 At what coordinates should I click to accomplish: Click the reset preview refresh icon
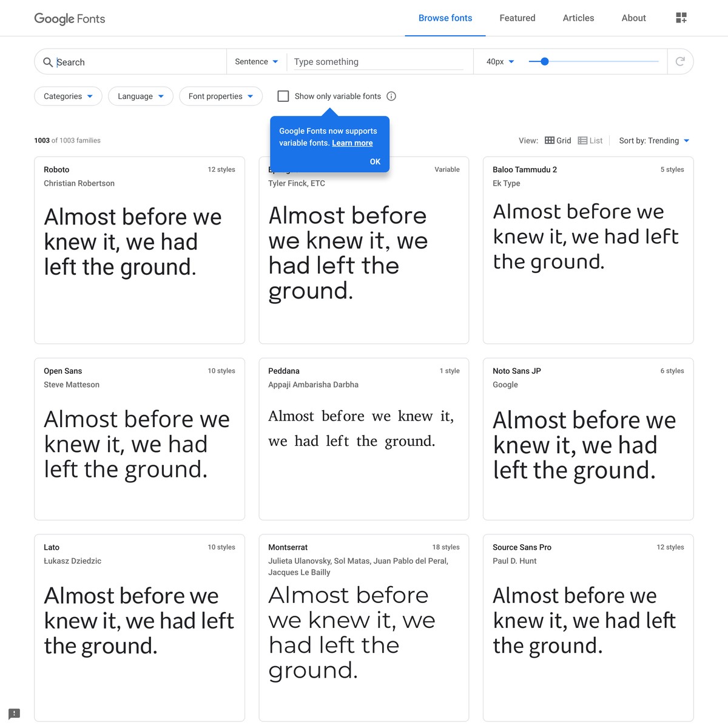[680, 61]
